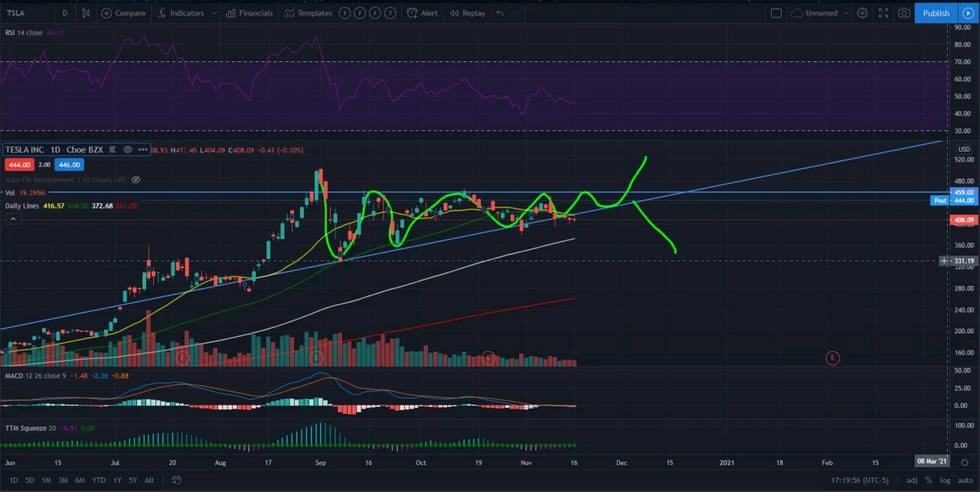The height and width of the screenshot is (492, 980).
Task: Create a new Alert
Action: pyautogui.click(x=423, y=13)
